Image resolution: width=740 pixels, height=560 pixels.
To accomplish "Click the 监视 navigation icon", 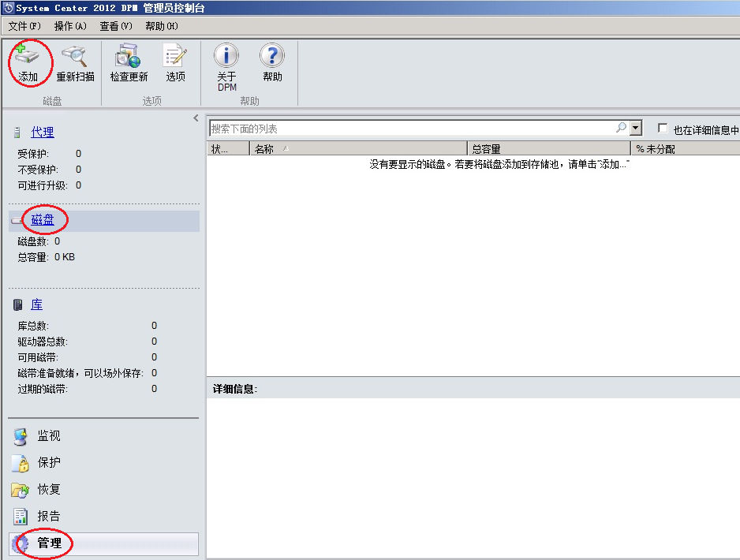I will coord(21,436).
